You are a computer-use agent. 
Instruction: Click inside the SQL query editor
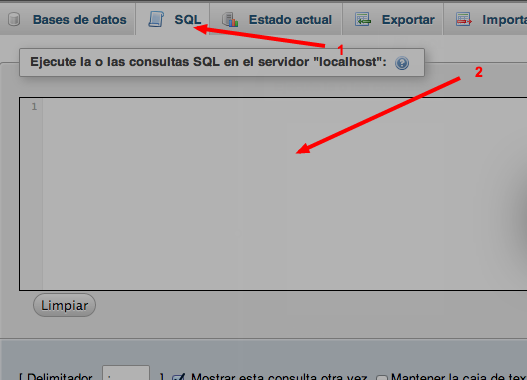coord(273,194)
